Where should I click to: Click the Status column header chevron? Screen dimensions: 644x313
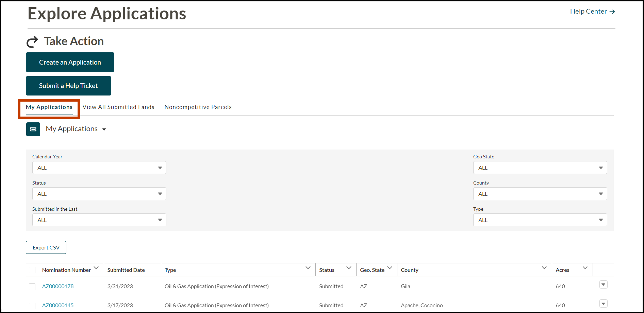[349, 268]
